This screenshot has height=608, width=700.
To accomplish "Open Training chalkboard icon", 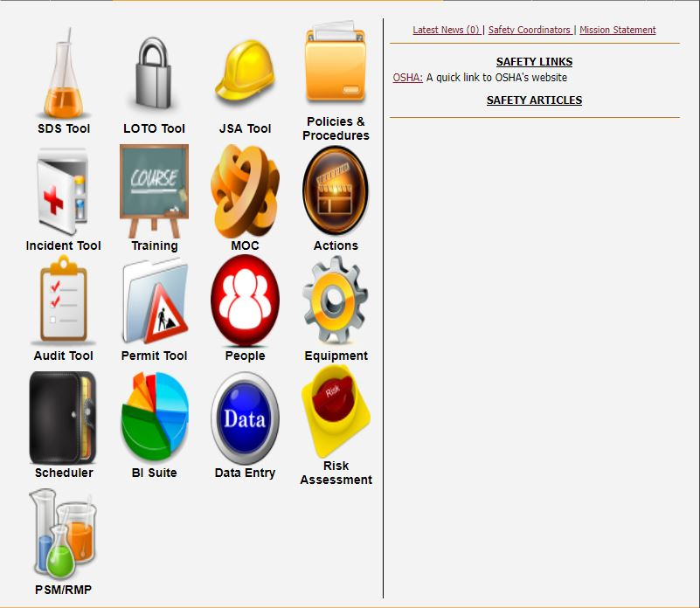I will click(154, 191).
